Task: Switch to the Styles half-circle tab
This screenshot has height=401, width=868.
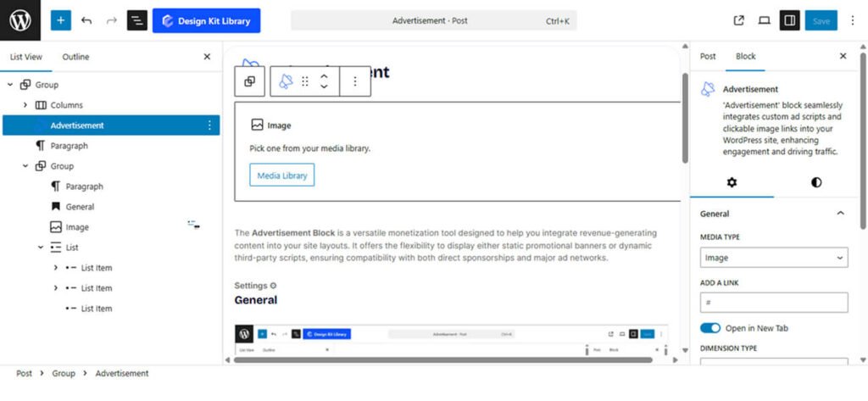Action: click(x=816, y=182)
